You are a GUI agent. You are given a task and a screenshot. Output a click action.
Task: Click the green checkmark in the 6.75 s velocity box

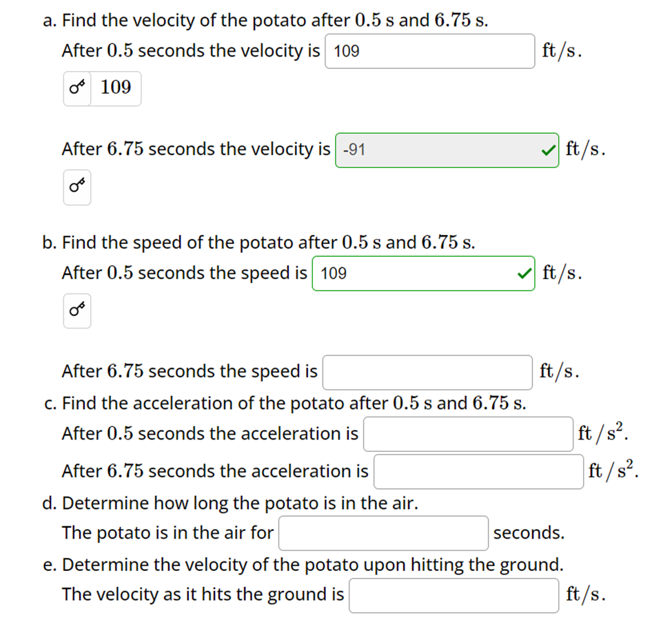547,149
